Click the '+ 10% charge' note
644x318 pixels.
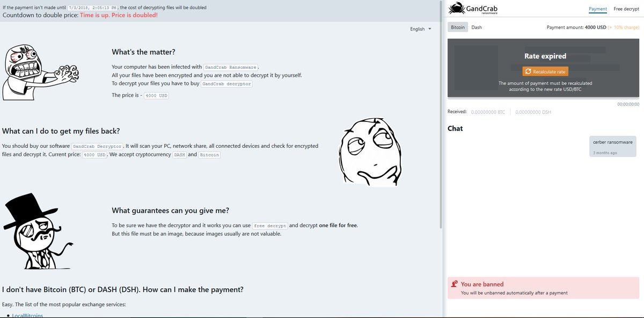pyautogui.click(x=624, y=27)
